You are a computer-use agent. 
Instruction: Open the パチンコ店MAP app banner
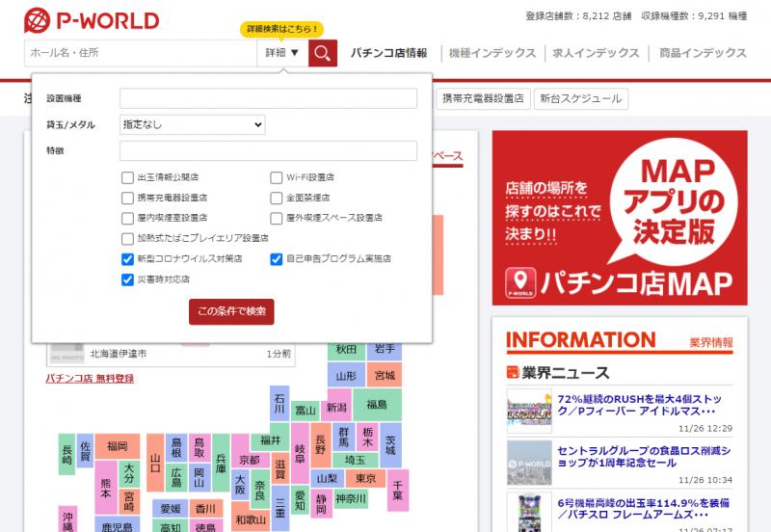click(x=620, y=218)
